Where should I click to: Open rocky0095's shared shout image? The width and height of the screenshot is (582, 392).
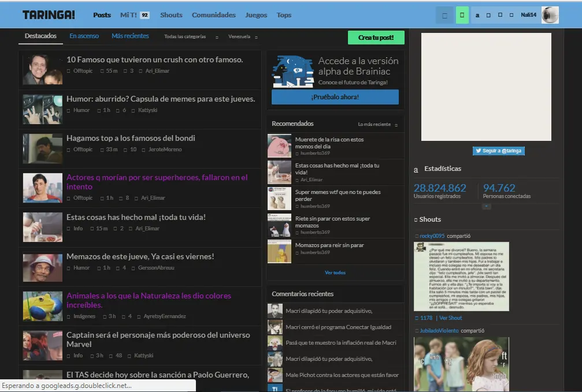point(461,277)
